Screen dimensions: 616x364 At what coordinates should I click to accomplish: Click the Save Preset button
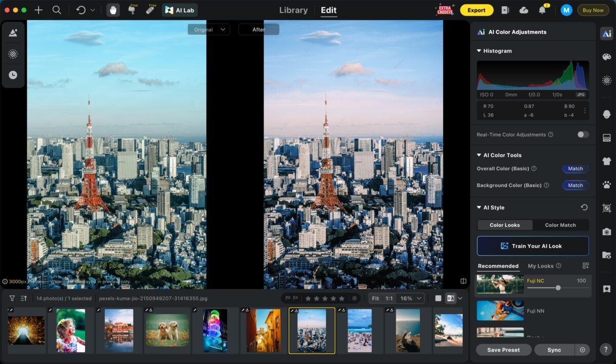pyautogui.click(x=504, y=350)
